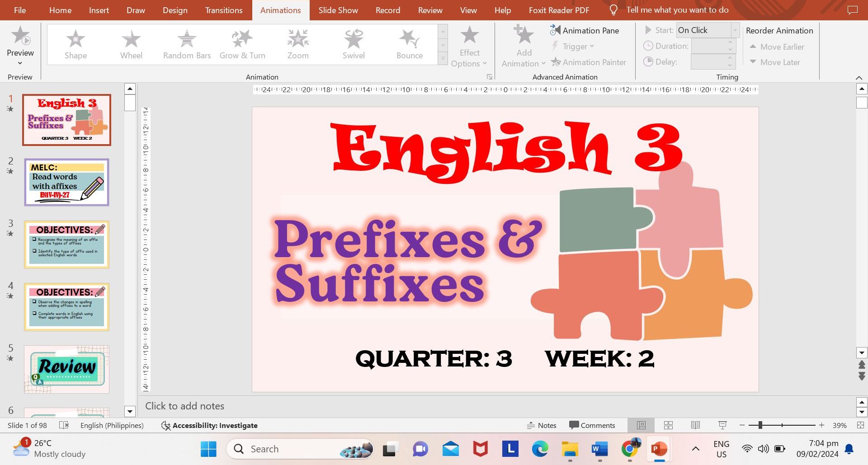Expand the animation gallery More arrow
Image resolution: width=868 pixels, height=465 pixels.
point(443,59)
